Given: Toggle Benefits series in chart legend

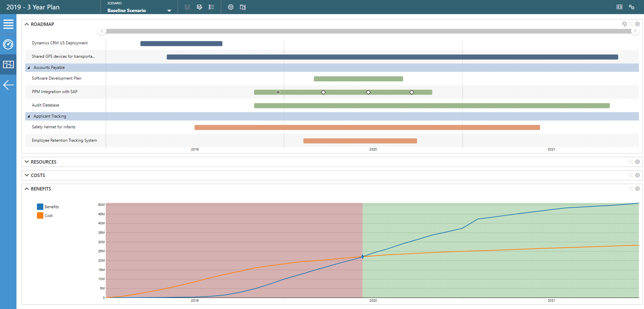Looking at the screenshot, I should point(48,207).
